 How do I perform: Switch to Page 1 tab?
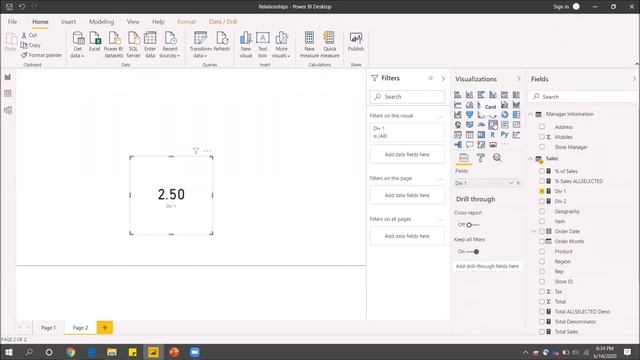point(48,328)
